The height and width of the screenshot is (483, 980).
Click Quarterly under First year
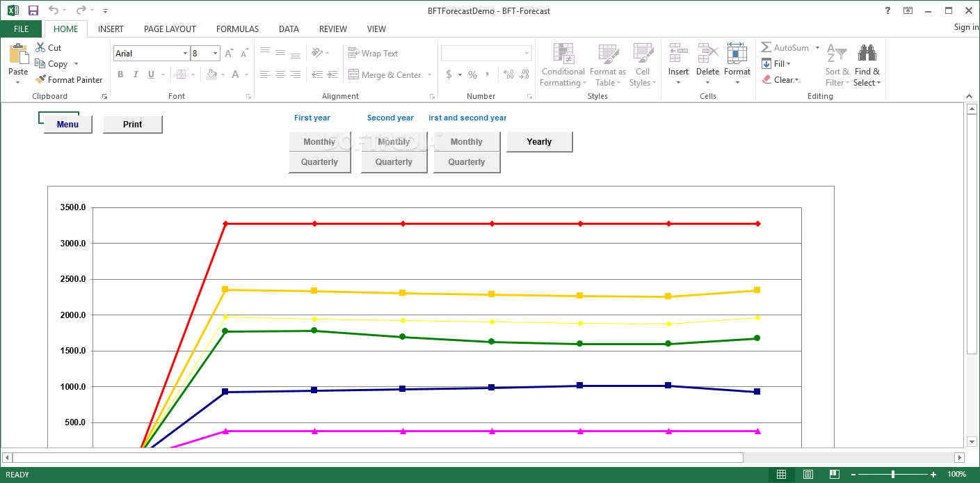click(x=319, y=161)
